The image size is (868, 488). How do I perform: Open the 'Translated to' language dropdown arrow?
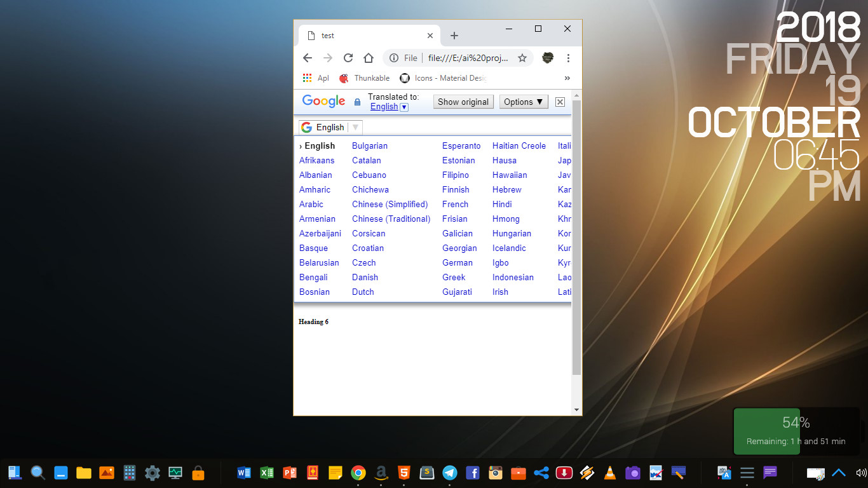[x=404, y=107]
